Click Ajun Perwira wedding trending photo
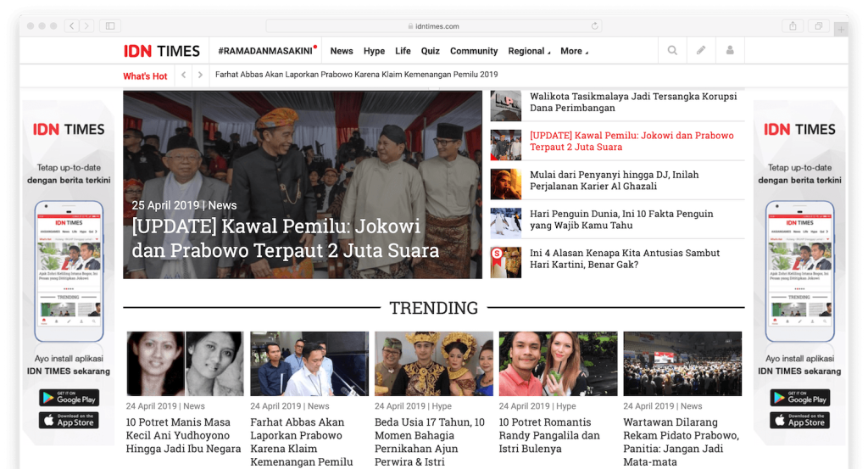The height and width of the screenshot is (469, 868). click(433, 363)
